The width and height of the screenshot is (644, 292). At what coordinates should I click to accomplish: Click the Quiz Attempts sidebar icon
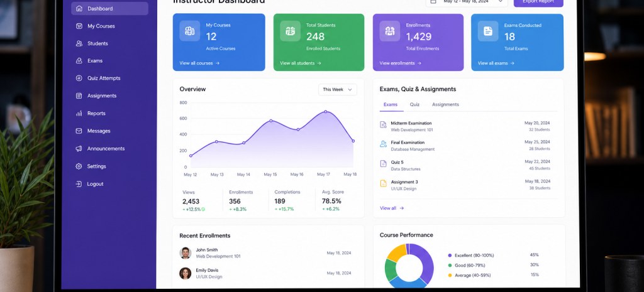(79, 78)
